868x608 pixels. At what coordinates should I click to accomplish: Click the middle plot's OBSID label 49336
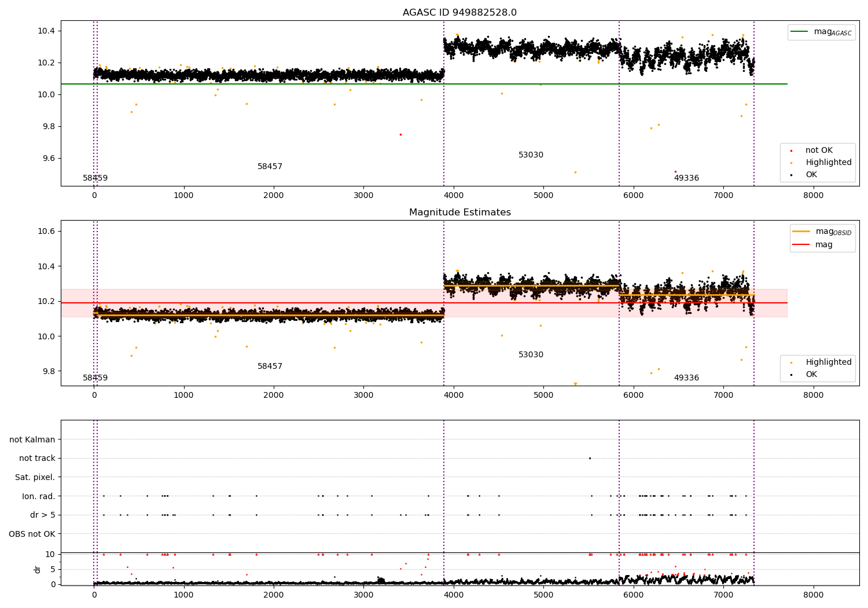point(686,378)
